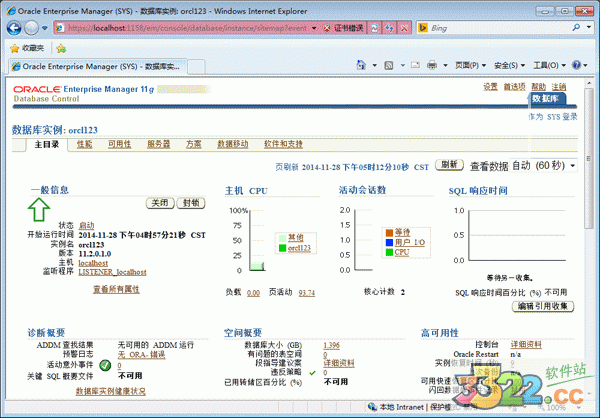Click the CPU link in sessions legend
Screen dimensions: 600x418
[x=402, y=252]
